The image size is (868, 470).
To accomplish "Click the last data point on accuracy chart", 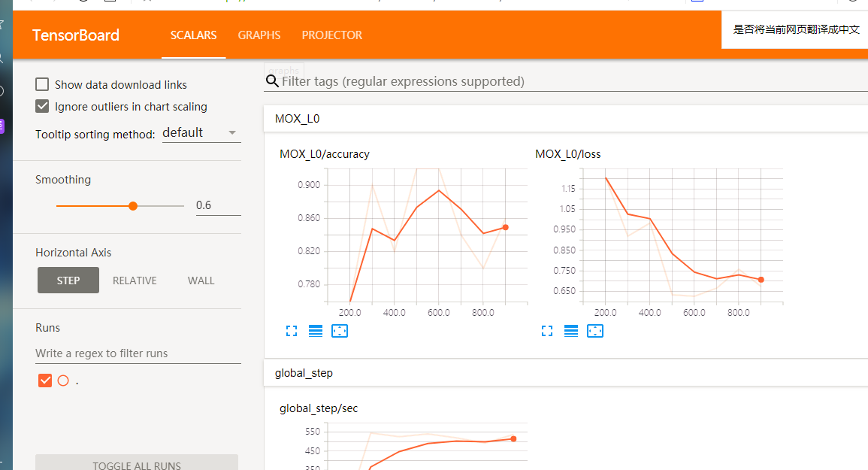I will click(x=506, y=227).
